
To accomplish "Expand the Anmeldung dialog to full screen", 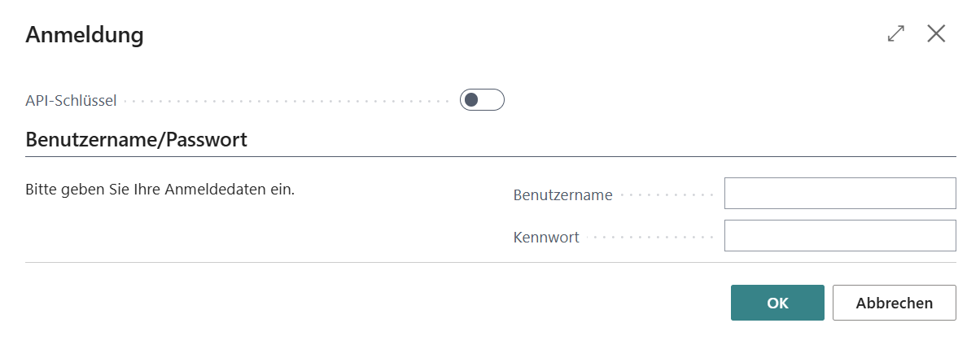I will [x=896, y=34].
